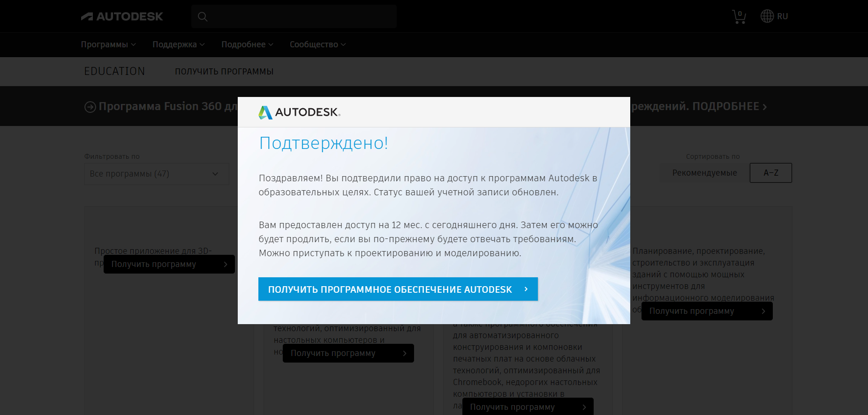The image size is (868, 415).
Task: Click ПОЛУЧИТЬ ПРОГРАММНОЕ ОБЕСПЕЧЕНИЕ AUTODESK button
Action: point(398,289)
